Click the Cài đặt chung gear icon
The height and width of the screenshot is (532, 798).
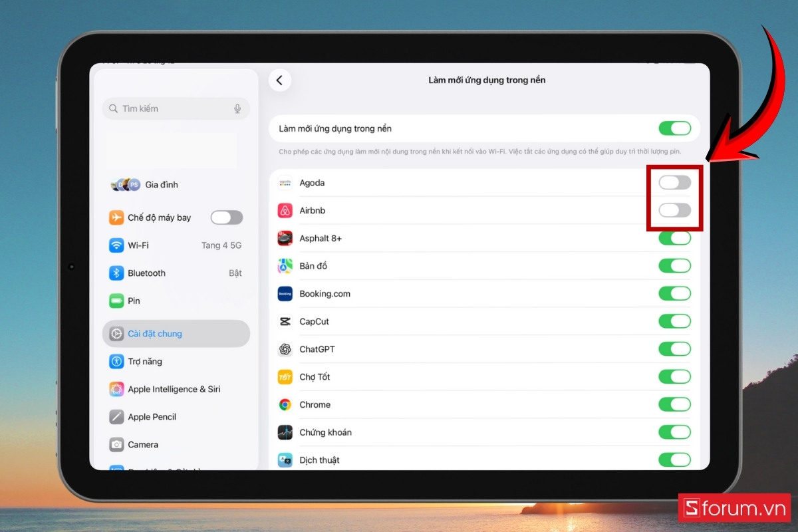116,334
